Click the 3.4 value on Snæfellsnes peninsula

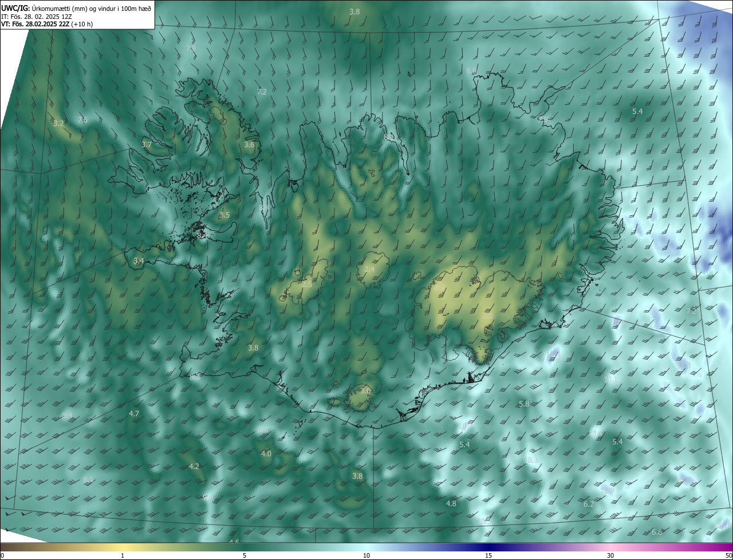pos(139,261)
